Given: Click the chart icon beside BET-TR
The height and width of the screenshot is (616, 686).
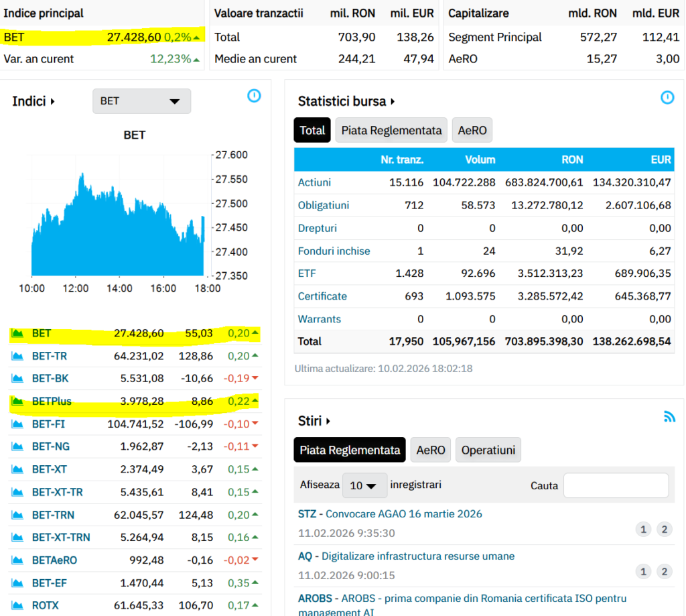Looking at the screenshot, I should (17, 356).
